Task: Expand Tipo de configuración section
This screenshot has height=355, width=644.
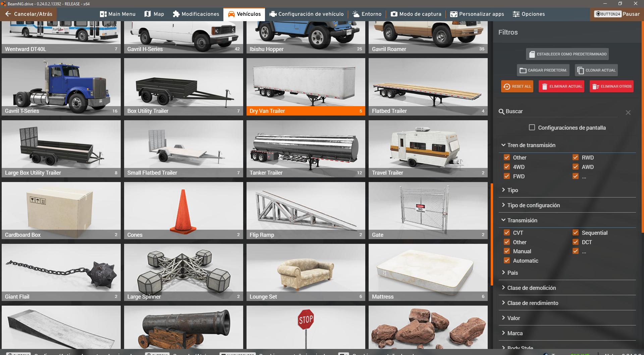Action: [567, 205]
